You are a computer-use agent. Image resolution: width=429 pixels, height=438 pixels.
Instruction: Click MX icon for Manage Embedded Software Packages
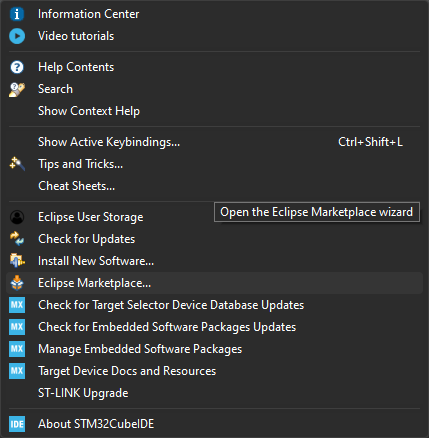(17, 349)
